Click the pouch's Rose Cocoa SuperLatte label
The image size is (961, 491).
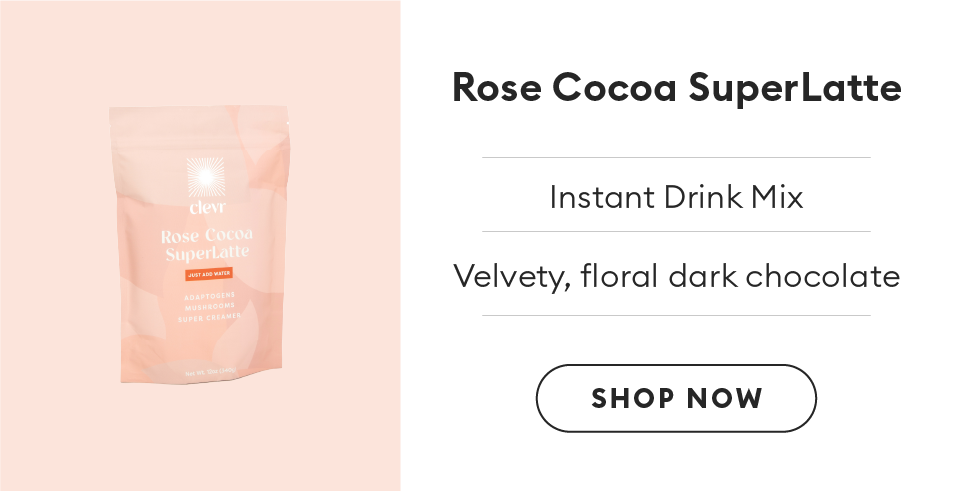click(207, 244)
